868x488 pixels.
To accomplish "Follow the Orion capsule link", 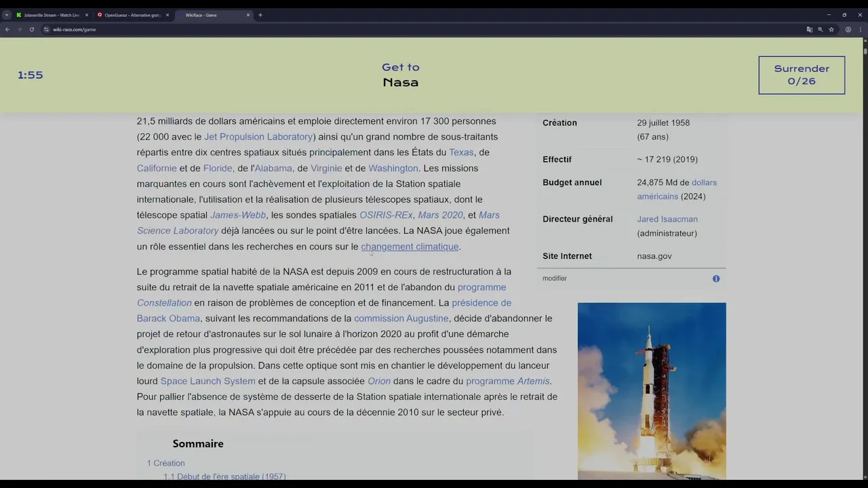I will (379, 381).
